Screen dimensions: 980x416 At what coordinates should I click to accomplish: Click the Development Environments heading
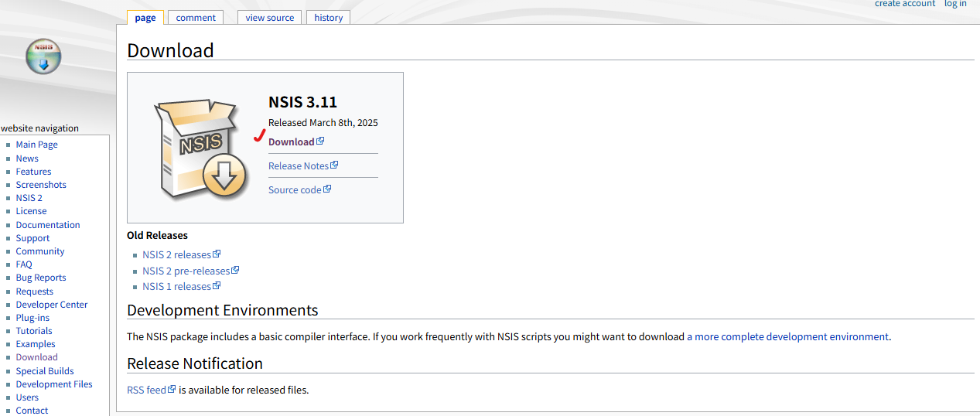click(223, 310)
